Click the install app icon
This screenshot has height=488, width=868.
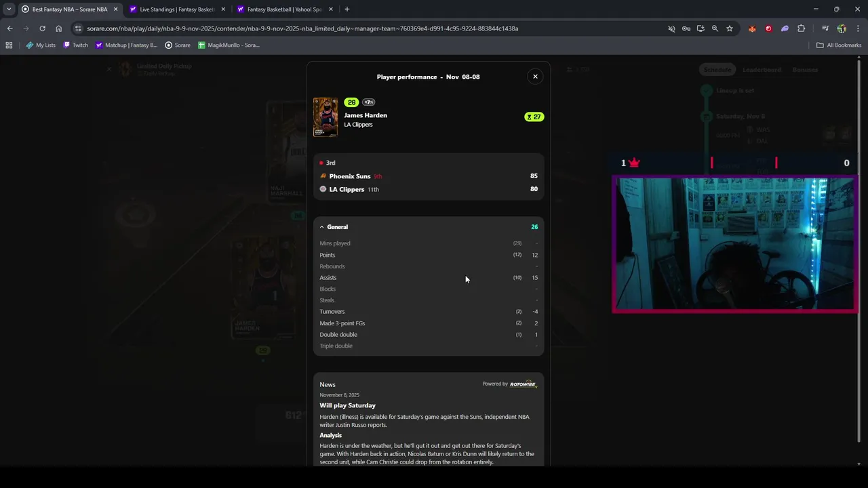tap(701, 28)
